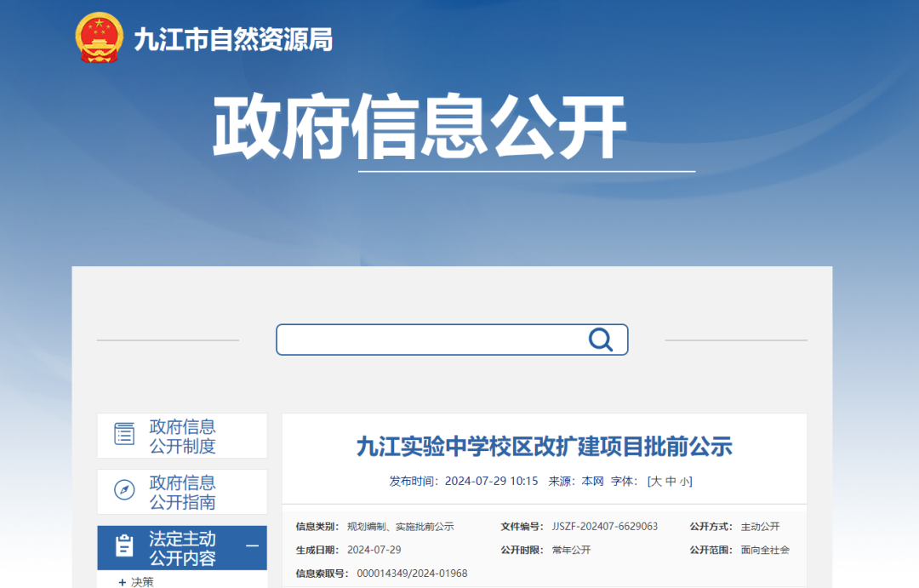This screenshot has height=588, width=919.
Task: Set font size to 小
Action: point(684,482)
